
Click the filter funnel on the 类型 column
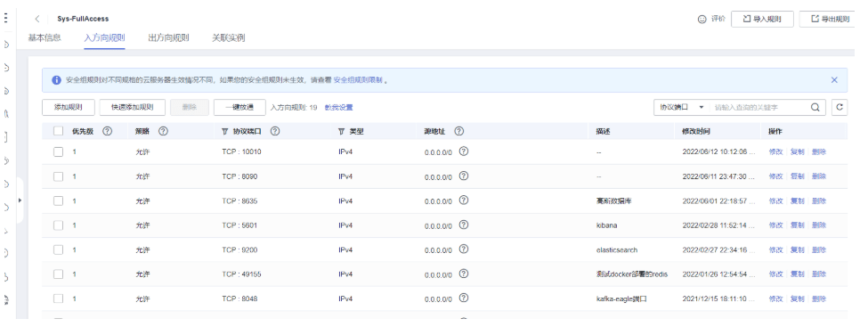point(341,132)
